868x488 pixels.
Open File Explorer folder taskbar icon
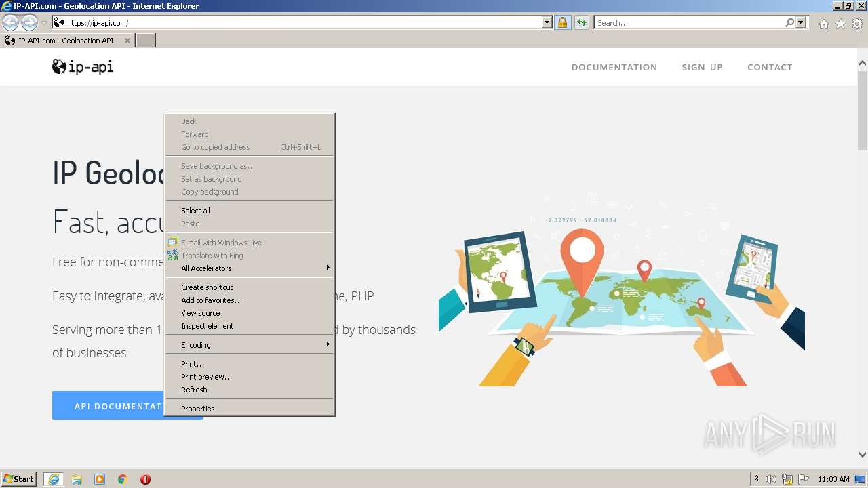point(77,479)
